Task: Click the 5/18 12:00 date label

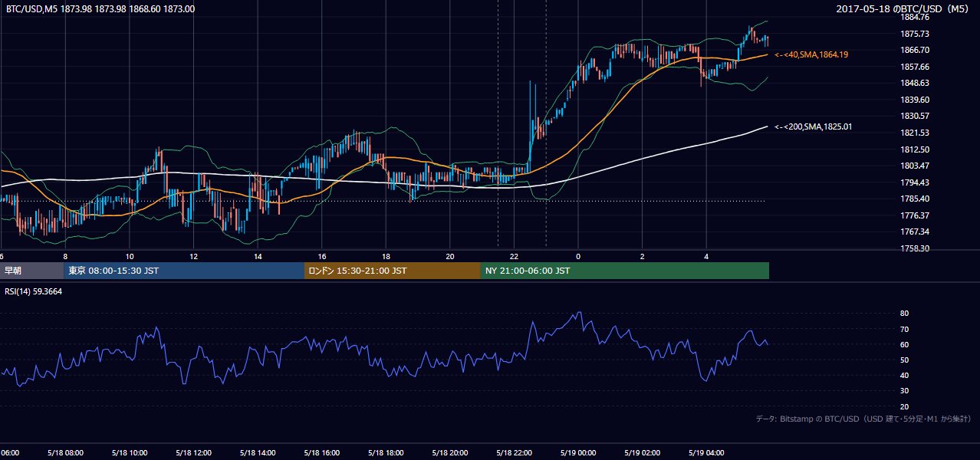Action: 193,453
